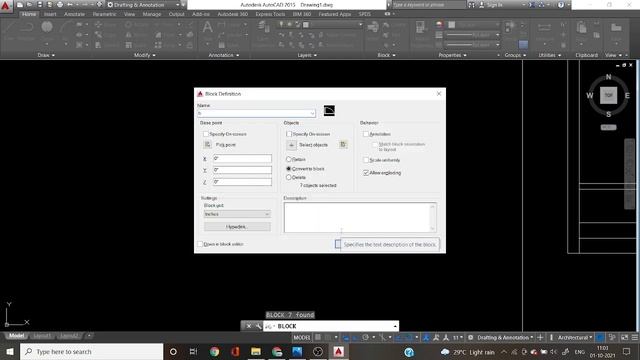Click the Hyperlink button
Image resolution: width=640 pixels, height=360 pixels.
coord(237,227)
